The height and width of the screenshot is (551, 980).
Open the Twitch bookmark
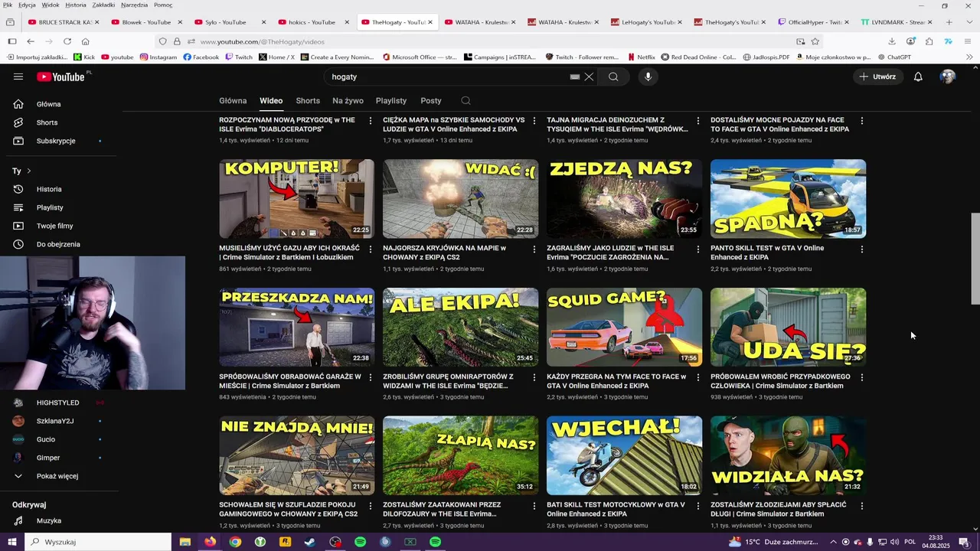239,57
